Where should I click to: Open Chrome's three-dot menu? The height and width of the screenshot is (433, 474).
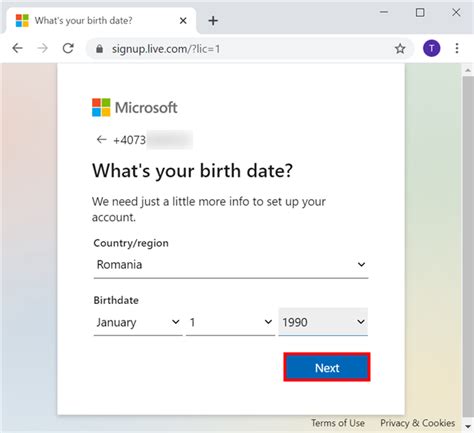click(x=457, y=49)
